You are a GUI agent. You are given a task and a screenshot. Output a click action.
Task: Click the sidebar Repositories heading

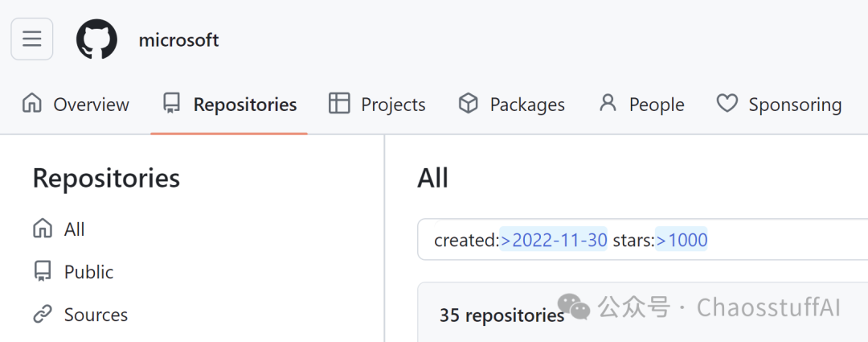pyautogui.click(x=106, y=179)
